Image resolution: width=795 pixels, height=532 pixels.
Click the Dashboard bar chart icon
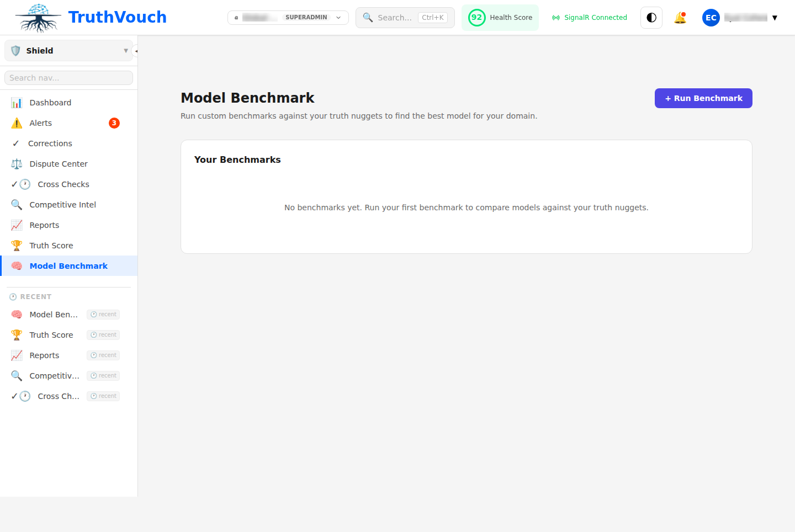tap(17, 103)
